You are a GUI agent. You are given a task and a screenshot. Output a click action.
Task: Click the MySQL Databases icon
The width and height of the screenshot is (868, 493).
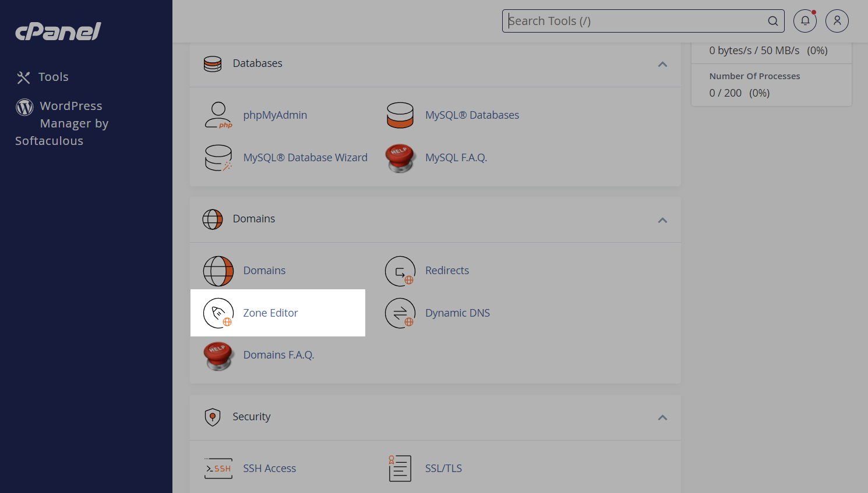pos(400,115)
